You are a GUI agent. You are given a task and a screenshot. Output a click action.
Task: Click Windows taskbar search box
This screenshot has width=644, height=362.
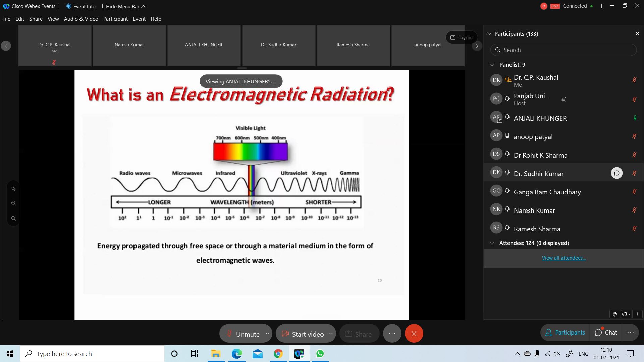click(92, 354)
